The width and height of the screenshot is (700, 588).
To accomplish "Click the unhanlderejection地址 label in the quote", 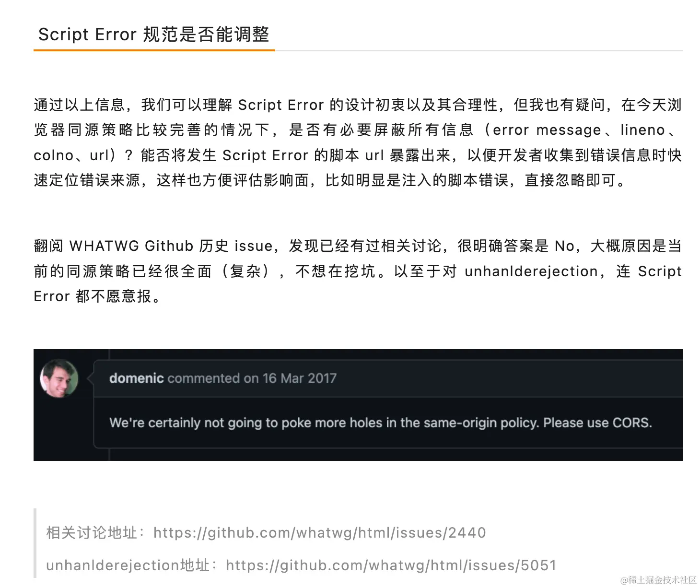I will pos(128,565).
